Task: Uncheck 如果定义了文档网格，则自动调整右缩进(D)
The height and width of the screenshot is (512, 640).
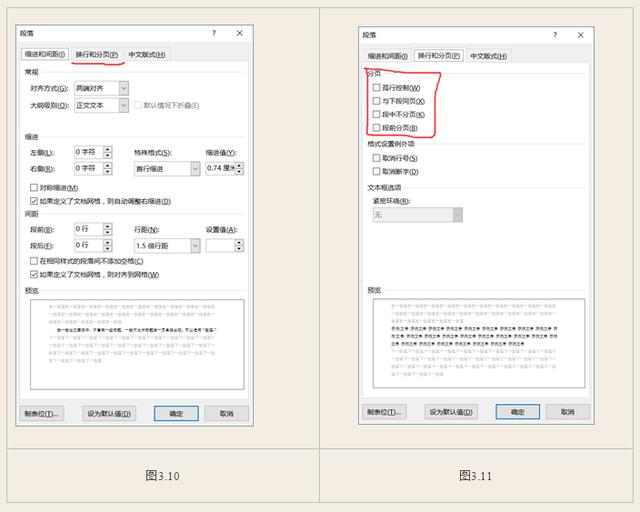Action: tap(34, 201)
